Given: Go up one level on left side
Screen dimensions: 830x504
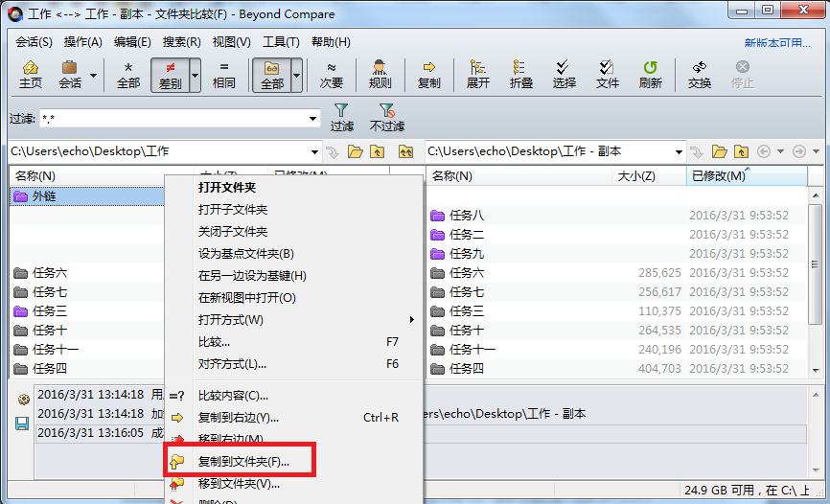Looking at the screenshot, I should (x=377, y=152).
